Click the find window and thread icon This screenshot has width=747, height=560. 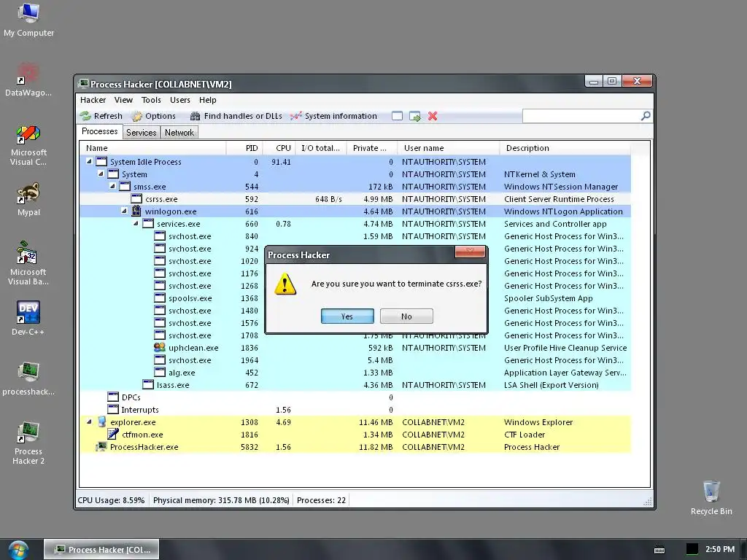(415, 116)
